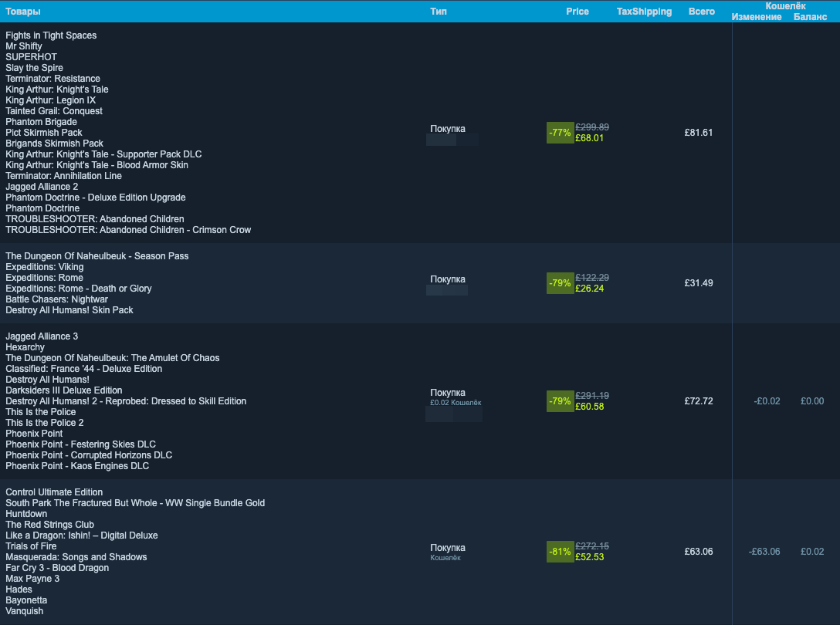Click the -81% discount badge
The width and height of the screenshot is (840, 625).
pos(560,552)
